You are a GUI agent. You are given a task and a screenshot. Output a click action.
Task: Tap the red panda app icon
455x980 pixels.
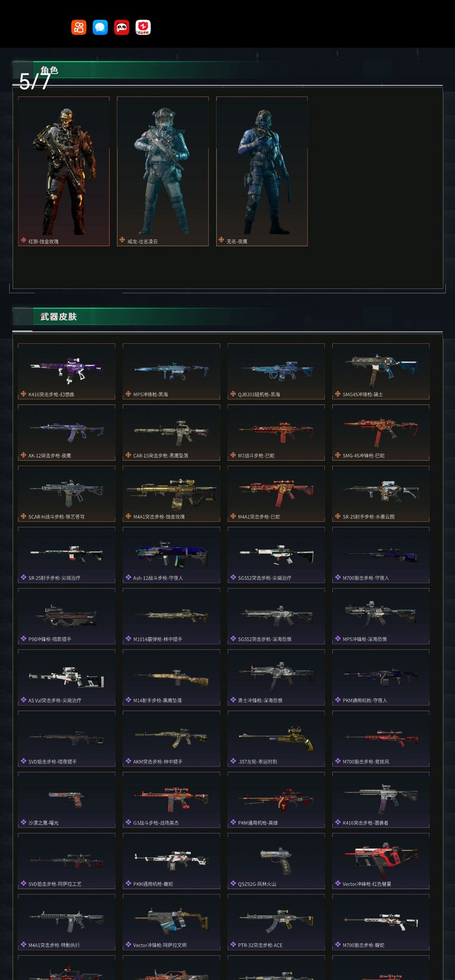122,27
